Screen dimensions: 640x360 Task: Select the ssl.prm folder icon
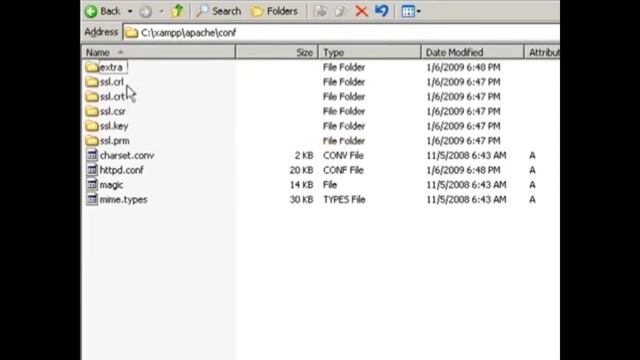[92, 140]
